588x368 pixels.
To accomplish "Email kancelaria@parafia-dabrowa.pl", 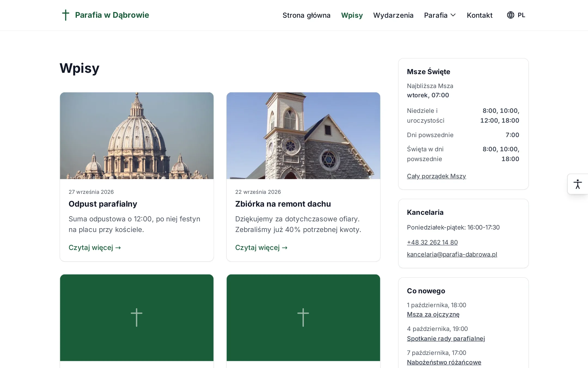I will click(452, 254).
